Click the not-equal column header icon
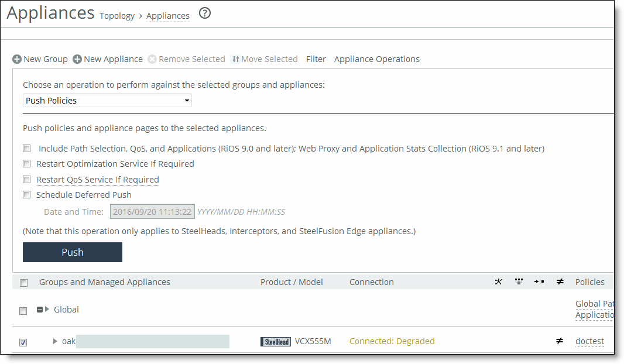Screen dimensions: 624x364 [x=560, y=282]
